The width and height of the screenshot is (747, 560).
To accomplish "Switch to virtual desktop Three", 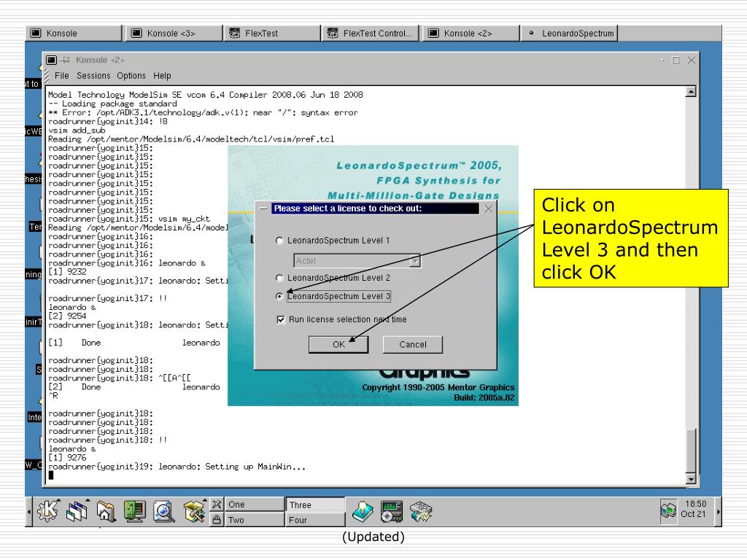I will pyautogui.click(x=315, y=505).
